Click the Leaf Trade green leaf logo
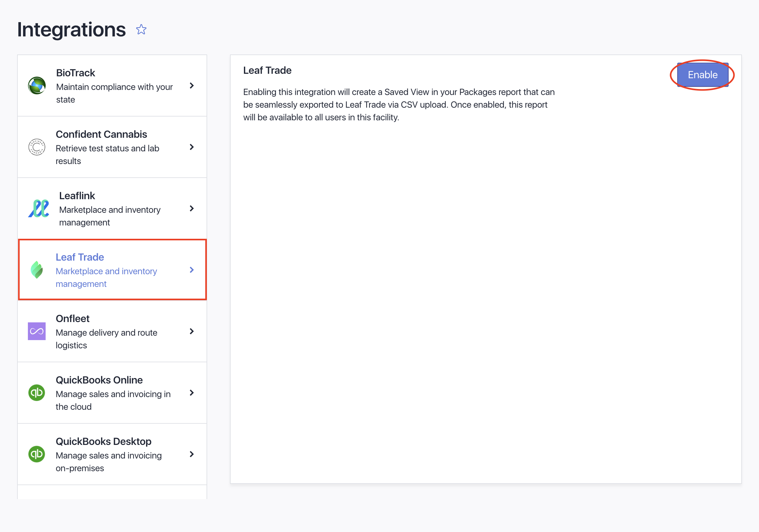The image size is (759, 532). tap(37, 270)
